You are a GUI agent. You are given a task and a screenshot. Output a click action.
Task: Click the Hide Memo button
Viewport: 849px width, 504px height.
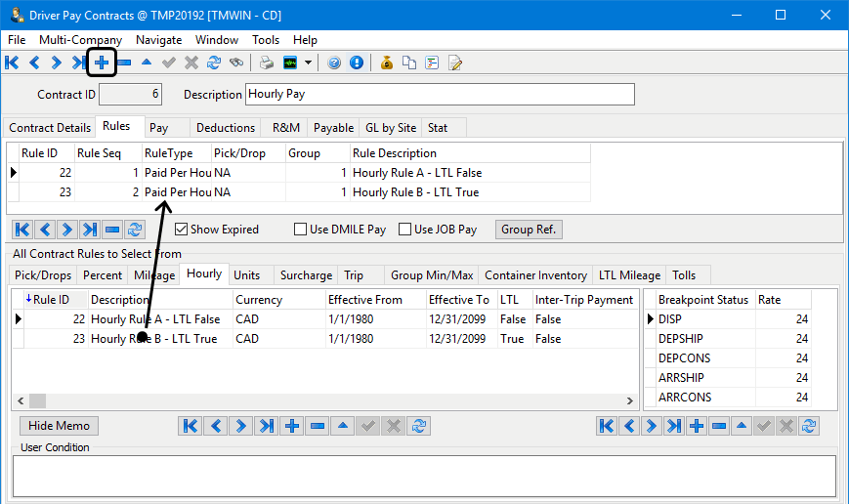point(59,426)
